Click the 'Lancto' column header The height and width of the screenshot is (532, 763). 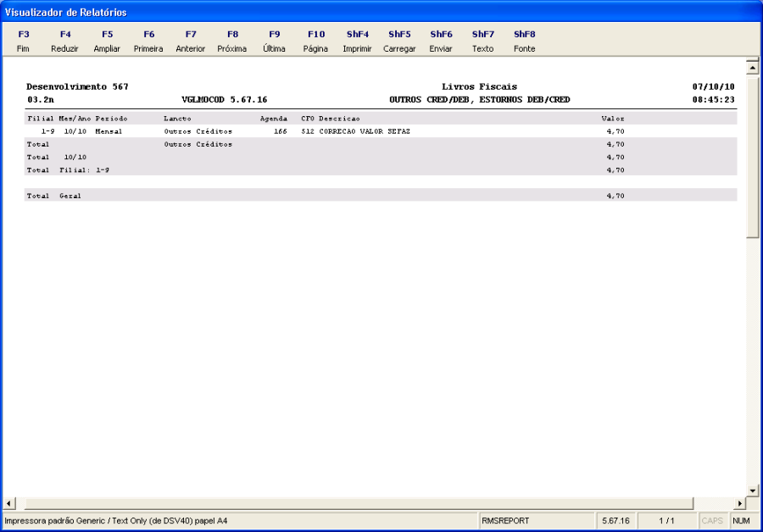[177, 118]
